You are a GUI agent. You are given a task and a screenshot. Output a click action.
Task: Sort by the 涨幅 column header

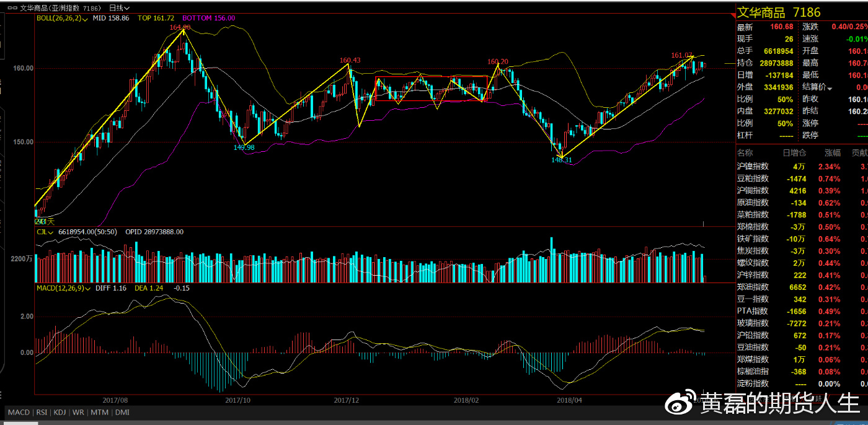click(832, 152)
